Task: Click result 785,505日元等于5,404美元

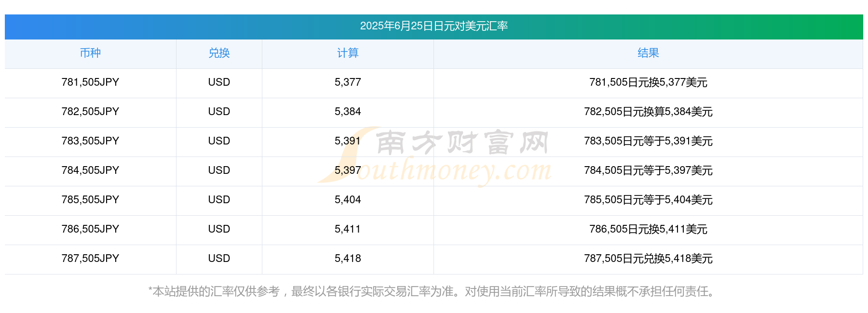Action: 648,200
